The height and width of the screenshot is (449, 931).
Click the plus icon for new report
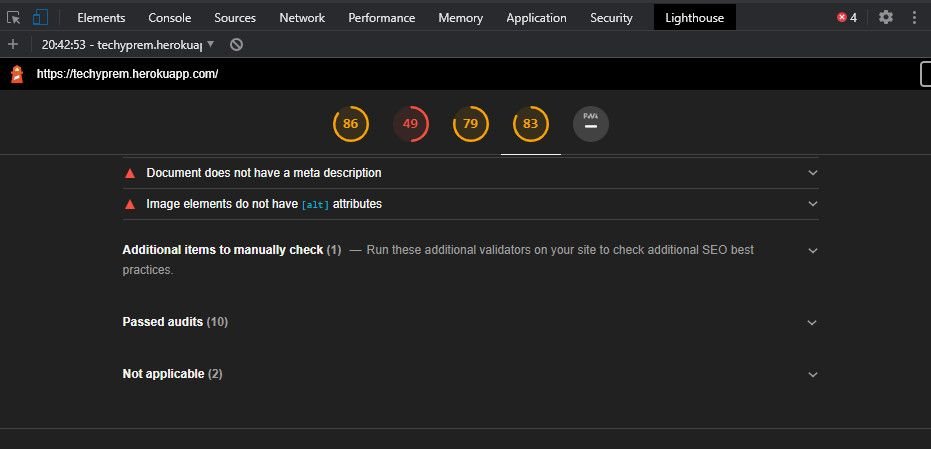click(x=13, y=45)
